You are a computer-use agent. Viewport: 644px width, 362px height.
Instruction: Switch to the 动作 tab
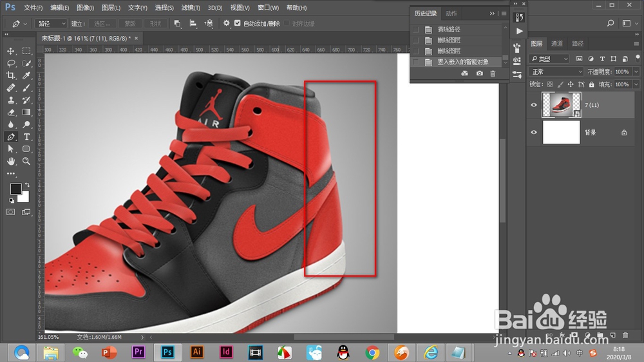pyautogui.click(x=451, y=14)
